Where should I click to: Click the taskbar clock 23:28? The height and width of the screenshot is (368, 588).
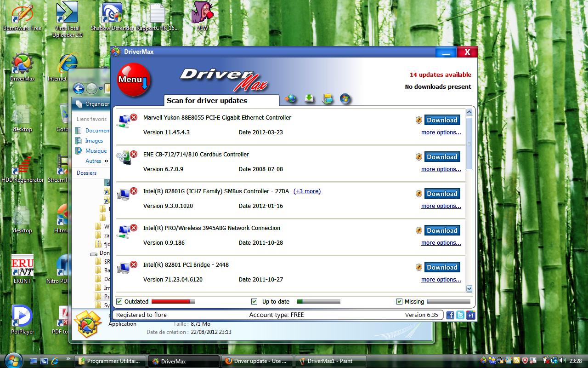click(577, 361)
